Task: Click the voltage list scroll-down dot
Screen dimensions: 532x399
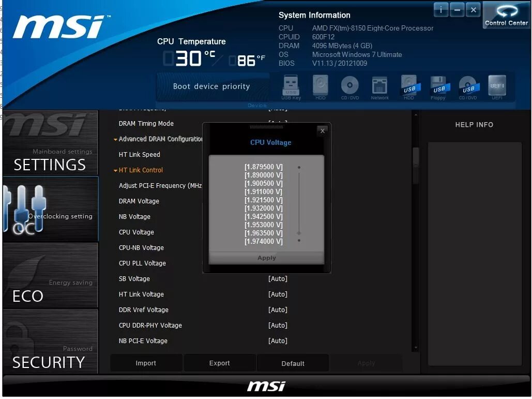Action: pyautogui.click(x=299, y=241)
